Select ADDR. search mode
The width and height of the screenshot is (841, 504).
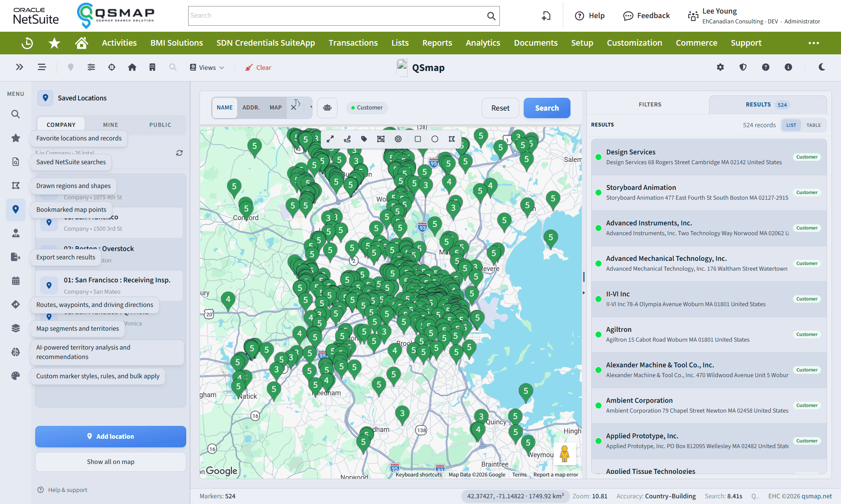tap(251, 108)
